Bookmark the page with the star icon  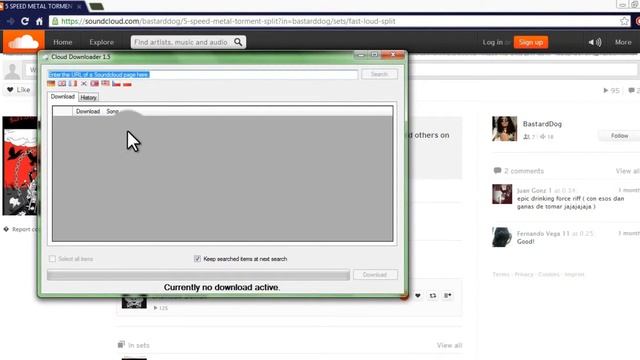coord(624,21)
